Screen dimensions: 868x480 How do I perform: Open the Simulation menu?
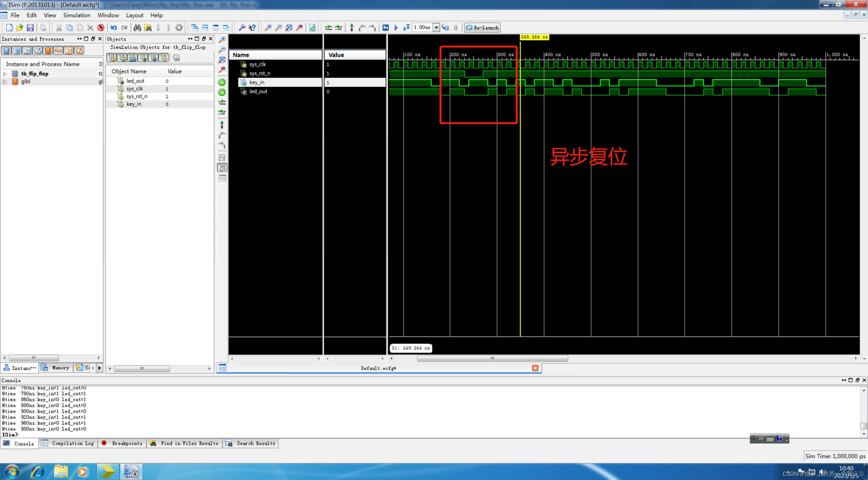(x=77, y=15)
